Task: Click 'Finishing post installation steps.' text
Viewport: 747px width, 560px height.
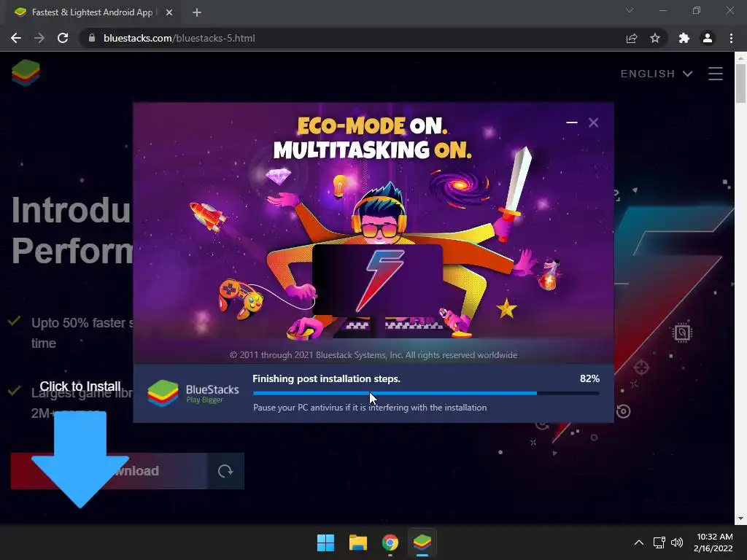Action: pyautogui.click(x=326, y=378)
